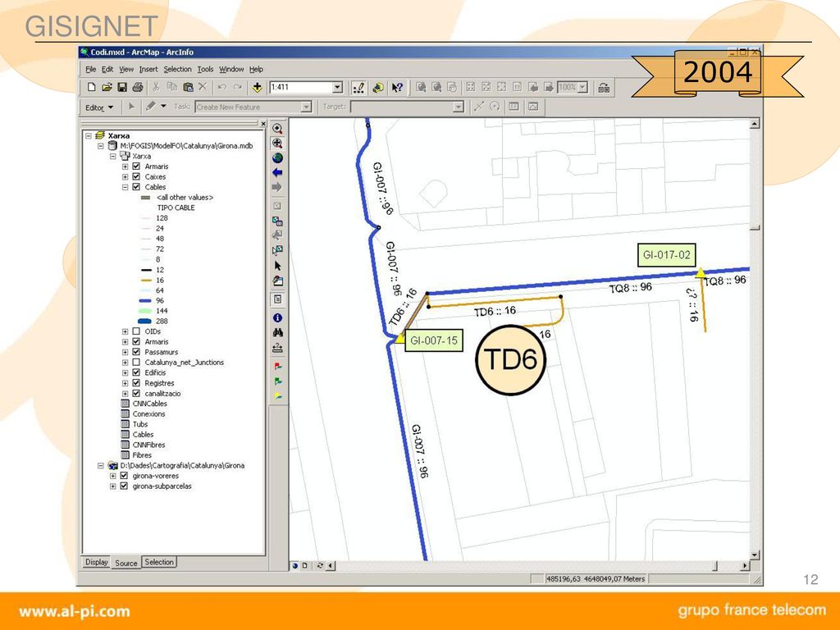Screen dimensions: 840x630
Task: Open the View menu
Action: (126, 69)
